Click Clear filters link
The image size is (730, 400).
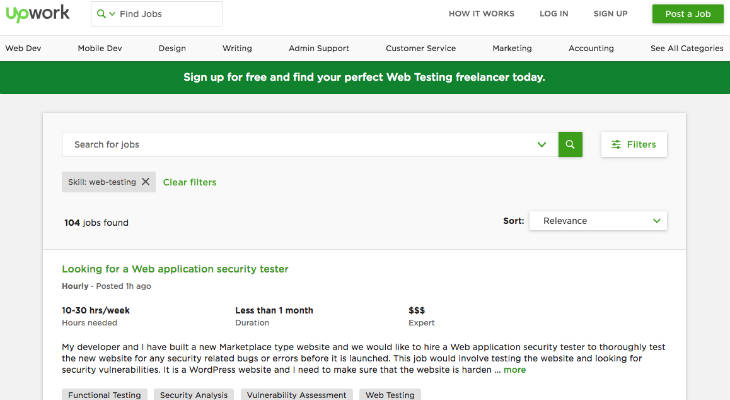tap(189, 182)
